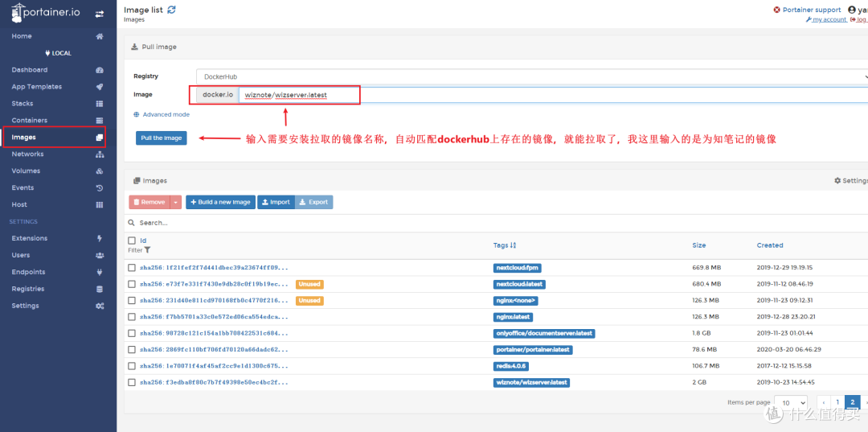Go to pagination page 1
The image size is (868, 432).
coord(837,402)
